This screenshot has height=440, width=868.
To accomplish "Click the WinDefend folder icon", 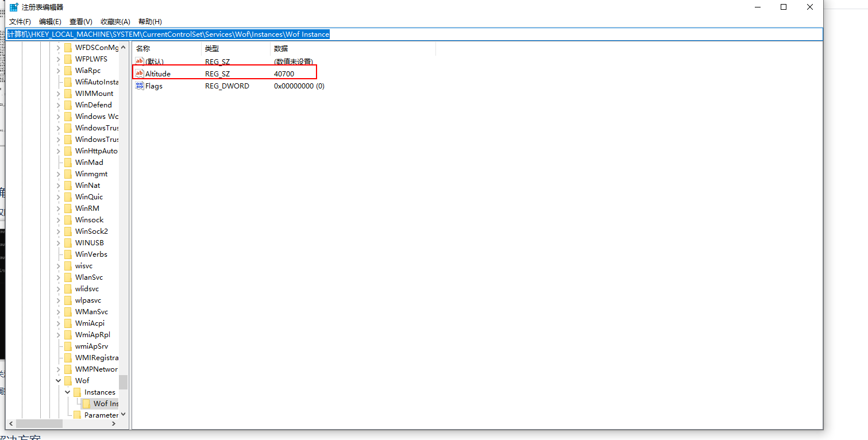I will tap(68, 105).
